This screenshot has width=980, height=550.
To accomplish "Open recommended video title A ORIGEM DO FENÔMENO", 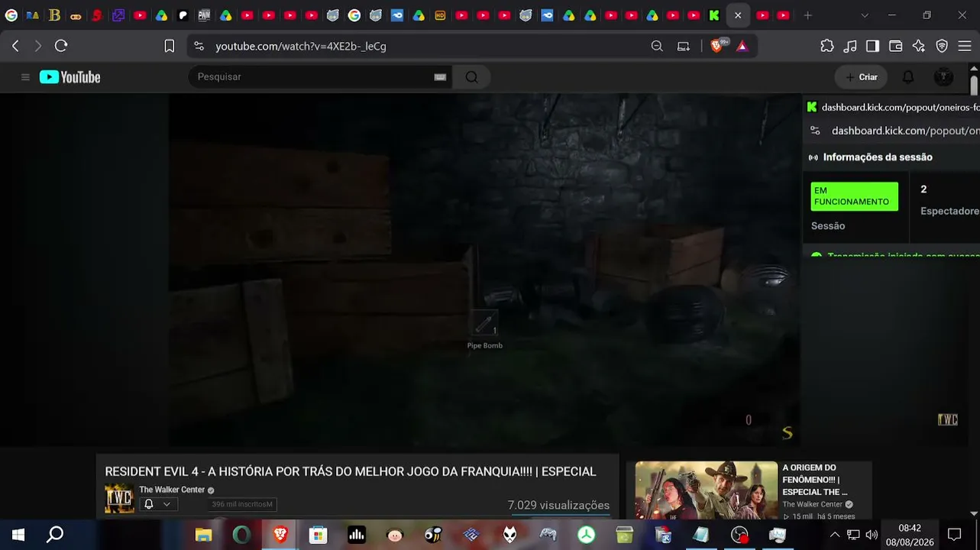I will pyautogui.click(x=815, y=480).
